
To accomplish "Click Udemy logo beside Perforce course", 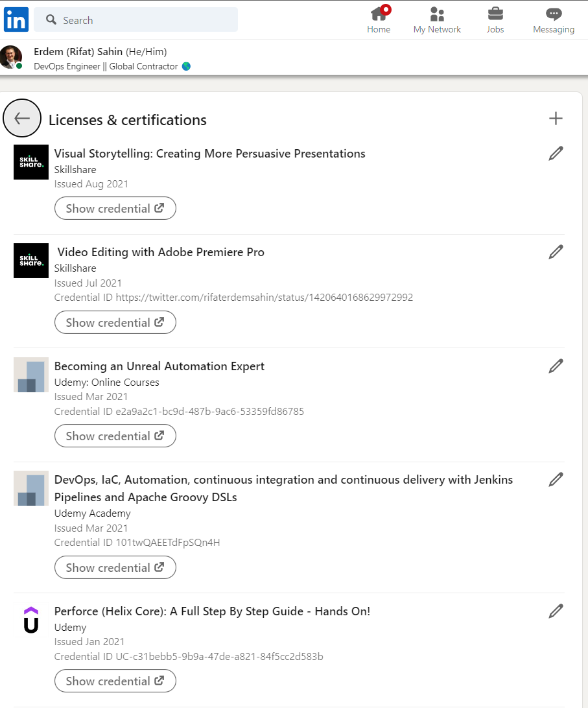I will [30, 620].
